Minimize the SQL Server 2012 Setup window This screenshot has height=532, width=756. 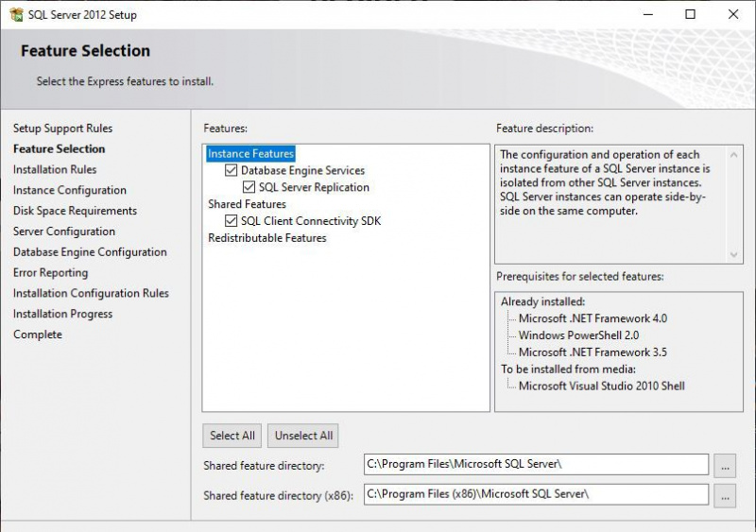click(x=648, y=14)
